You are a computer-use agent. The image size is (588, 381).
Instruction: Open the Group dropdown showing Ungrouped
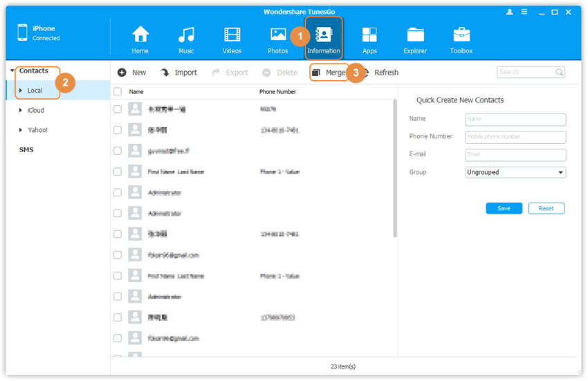[515, 173]
